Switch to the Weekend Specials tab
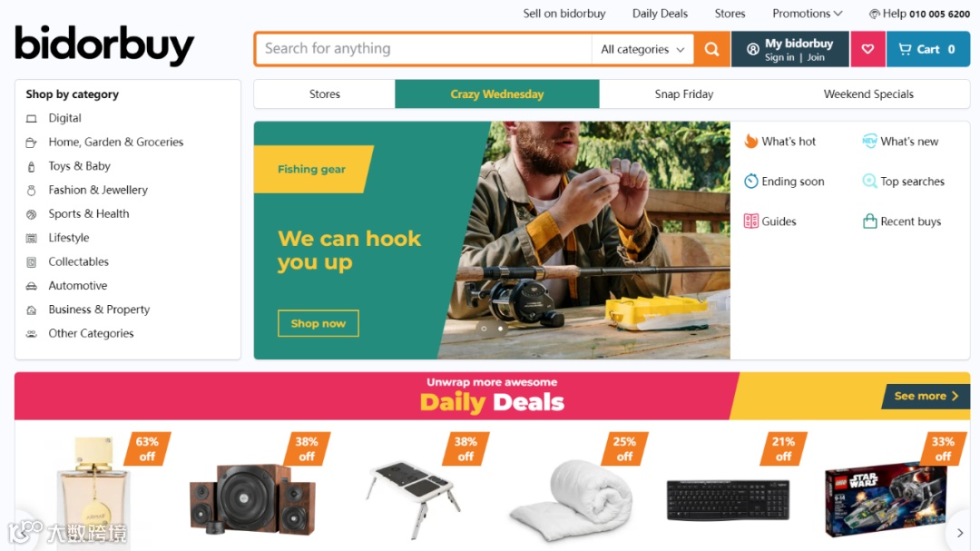Viewport: 980px width, 551px height. click(x=868, y=93)
